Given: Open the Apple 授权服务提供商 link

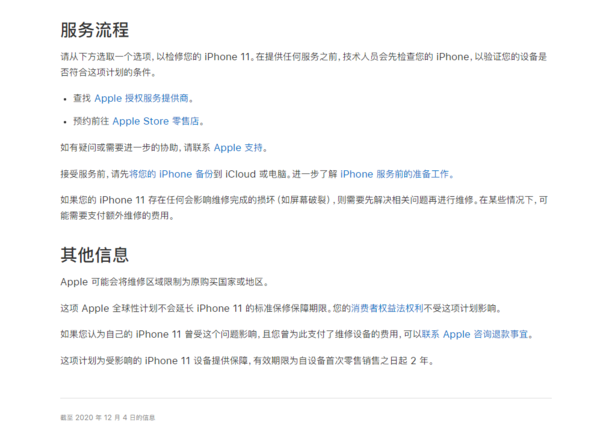Looking at the screenshot, I should (x=142, y=98).
